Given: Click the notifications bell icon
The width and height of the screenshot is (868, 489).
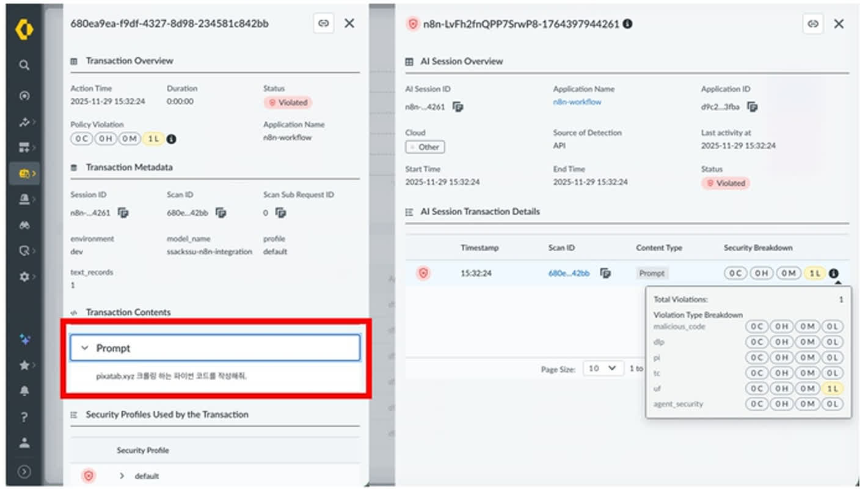Looking at the screenshot, I should pos(24,391).
